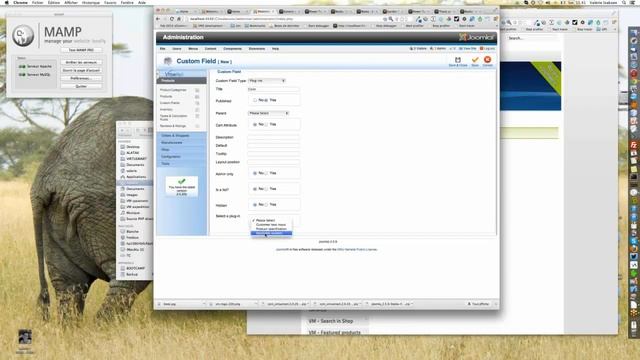Expand Configuration sidebar section
The image size is (640, 360).
(x=182, y=156)
